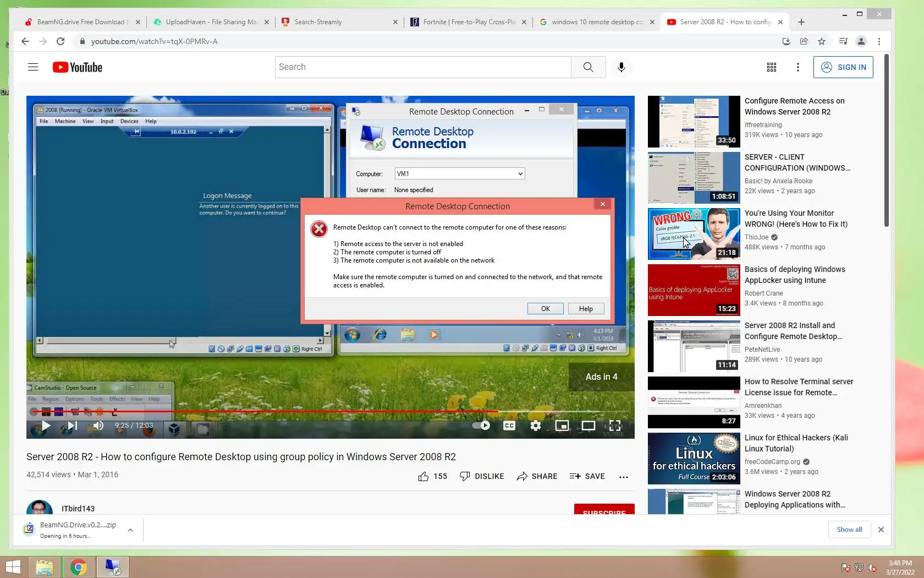Image resolution: width=924 pixels, height=578 pixels.
Task: Open a new tab with the plus button
Action: 801,22
